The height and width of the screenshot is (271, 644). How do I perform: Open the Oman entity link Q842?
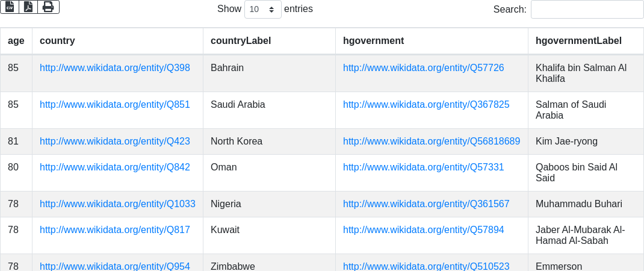(115, 167)
